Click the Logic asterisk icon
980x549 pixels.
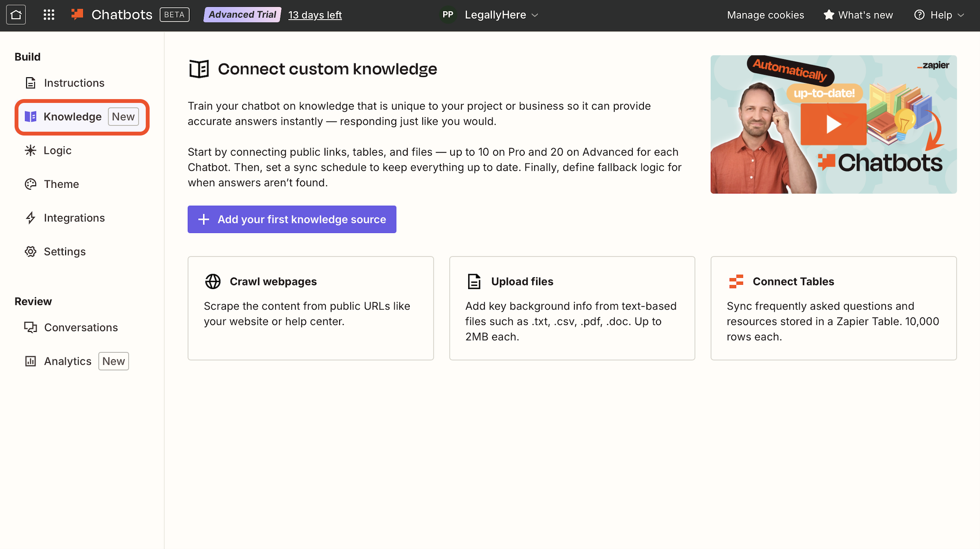pyautogui.click(x=30, y=150)
